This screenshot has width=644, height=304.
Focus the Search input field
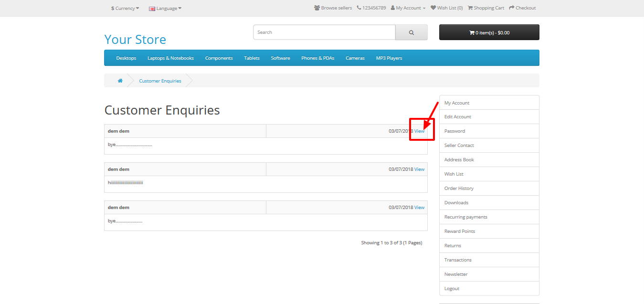pos(324,32)
